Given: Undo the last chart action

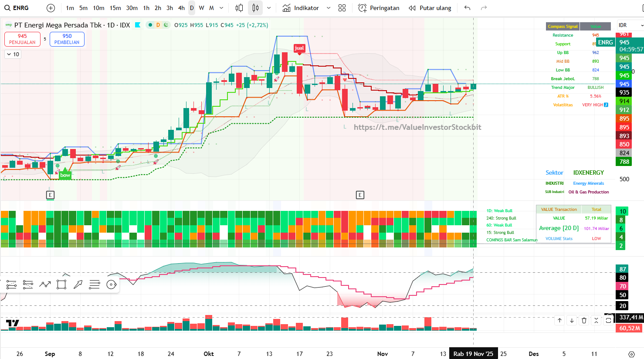Looking at the screenshot, I should (468, 8).
